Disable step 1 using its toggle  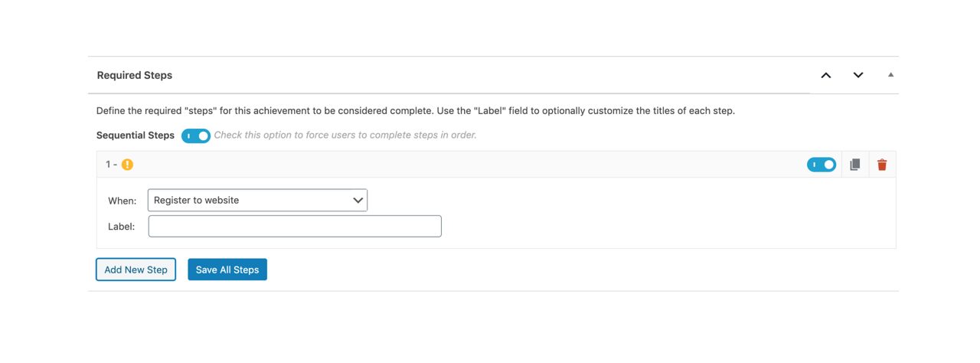coord(822,165)
